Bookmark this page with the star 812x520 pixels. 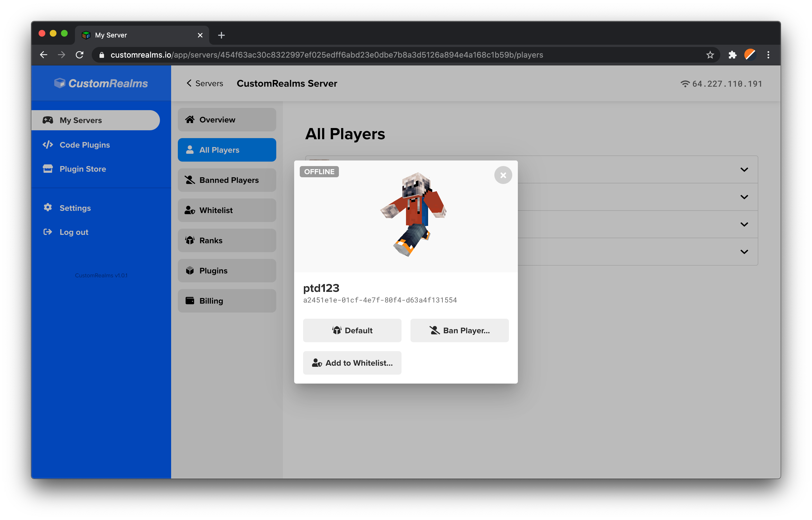point(710,55)
